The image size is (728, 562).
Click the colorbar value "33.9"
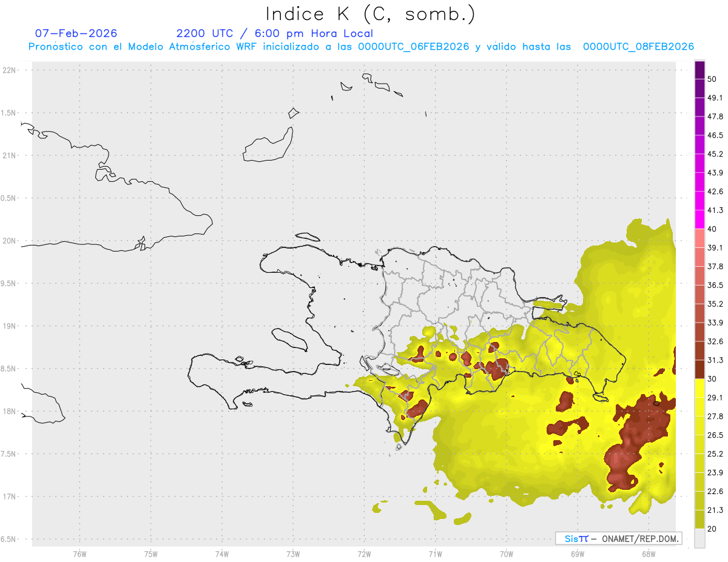tap(715, 323)
